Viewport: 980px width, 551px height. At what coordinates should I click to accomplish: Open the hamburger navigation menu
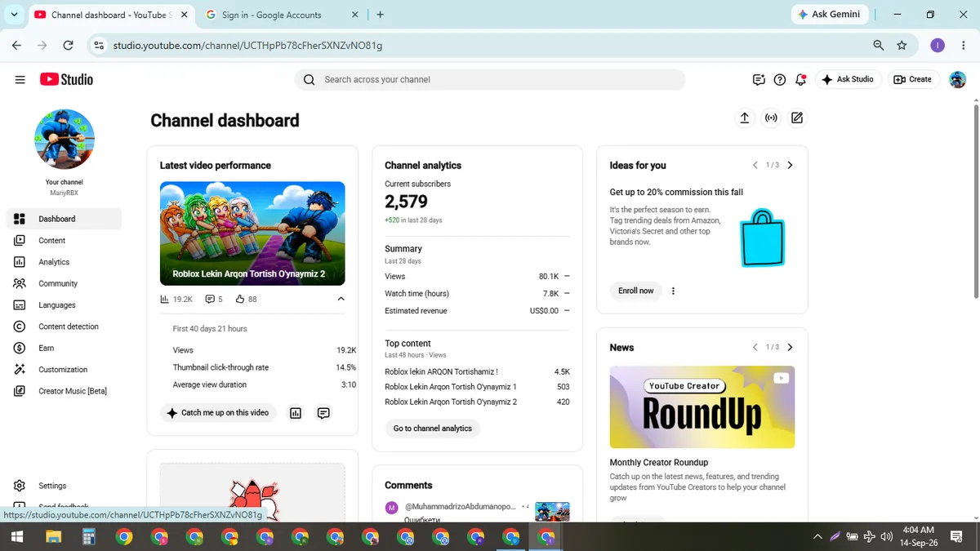[20, 79]
